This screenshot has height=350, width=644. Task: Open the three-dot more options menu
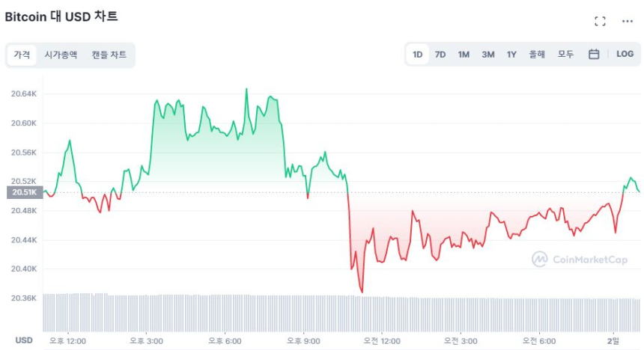628,21
